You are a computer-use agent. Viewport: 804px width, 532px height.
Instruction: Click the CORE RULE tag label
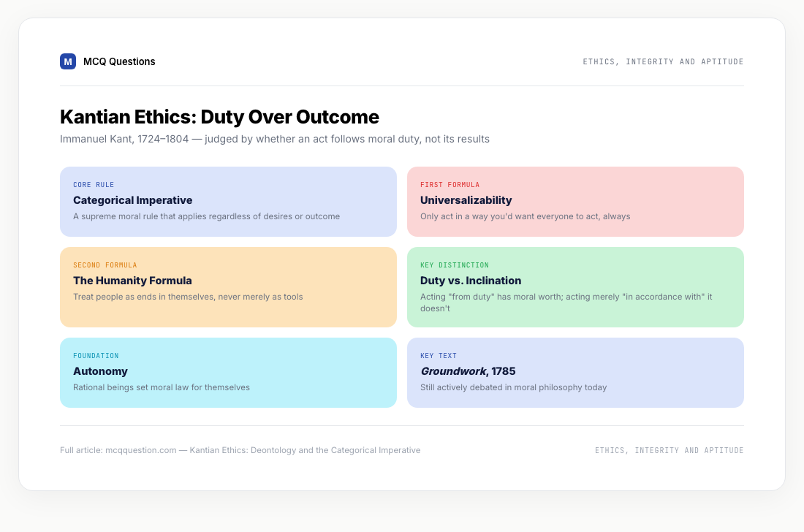pos(94,184)
